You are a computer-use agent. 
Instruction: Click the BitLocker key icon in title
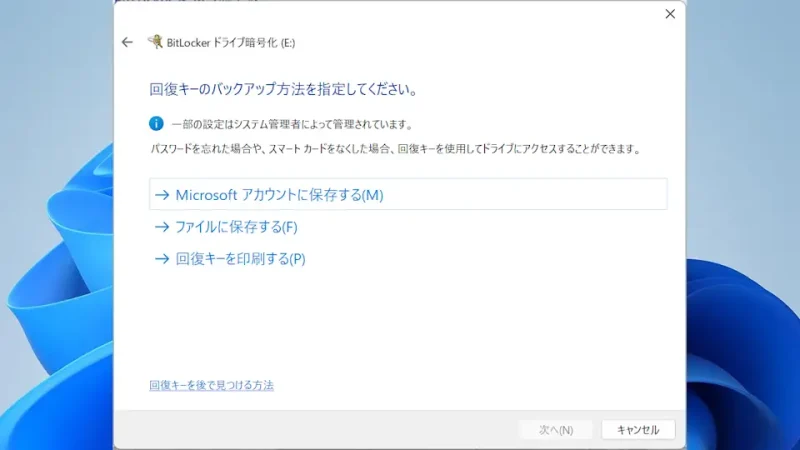coord(155,42)
